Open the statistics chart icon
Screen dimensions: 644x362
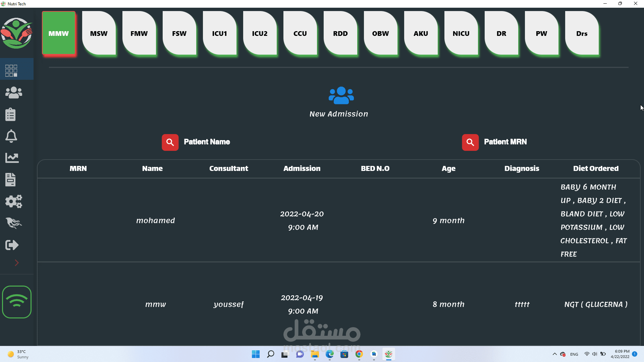pyautogui.click(x=12, y=158)
